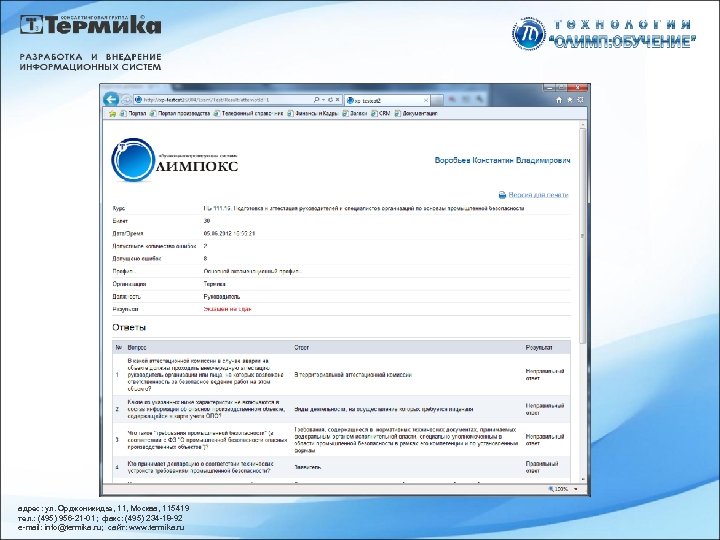
Task: Open the Портал favorites link
Action: pyautogui.click(x=133, y=113)
